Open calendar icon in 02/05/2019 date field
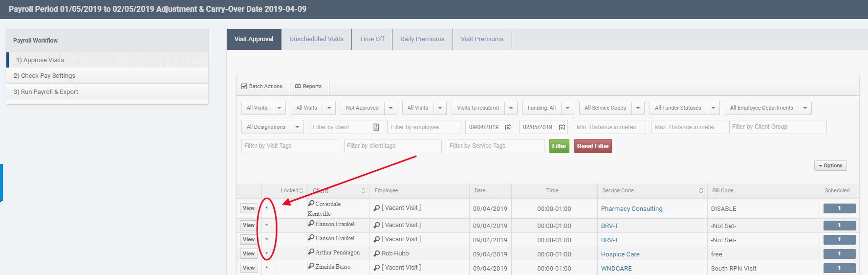The height and width of the screenshot is (275, 868). click(x=562, y=127)
